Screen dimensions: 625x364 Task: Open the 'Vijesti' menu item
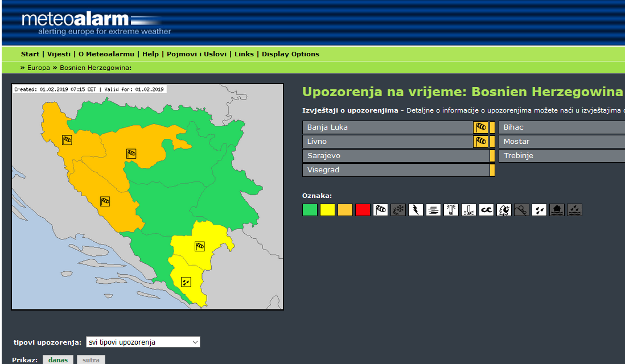tap(59, 54)
